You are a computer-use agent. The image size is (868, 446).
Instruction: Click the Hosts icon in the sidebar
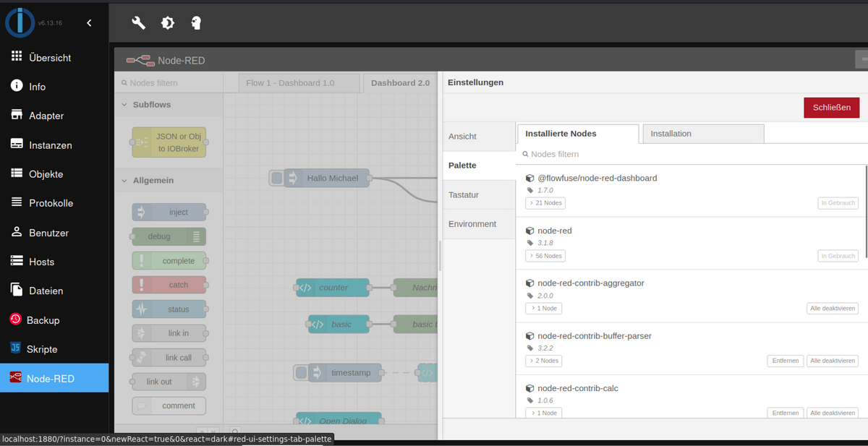click(x=17, y=261)
